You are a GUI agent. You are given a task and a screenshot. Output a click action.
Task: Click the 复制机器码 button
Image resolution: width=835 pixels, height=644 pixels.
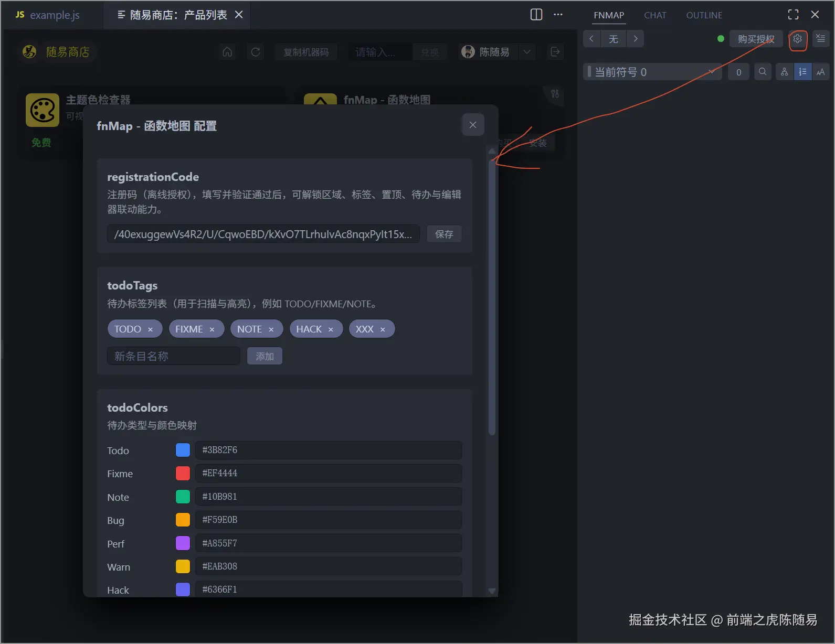click(x=306, y=52)
